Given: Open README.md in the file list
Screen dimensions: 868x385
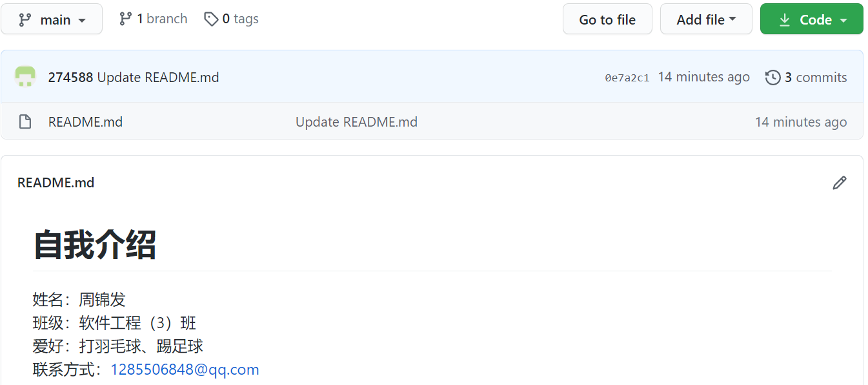Looking at the screenshot, I should (x=85, y=121).
